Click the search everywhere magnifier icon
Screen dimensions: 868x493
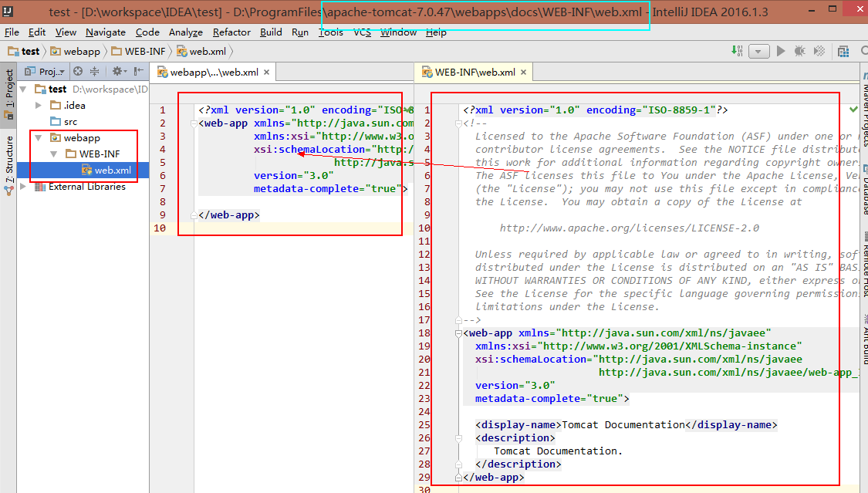point(863,51)
